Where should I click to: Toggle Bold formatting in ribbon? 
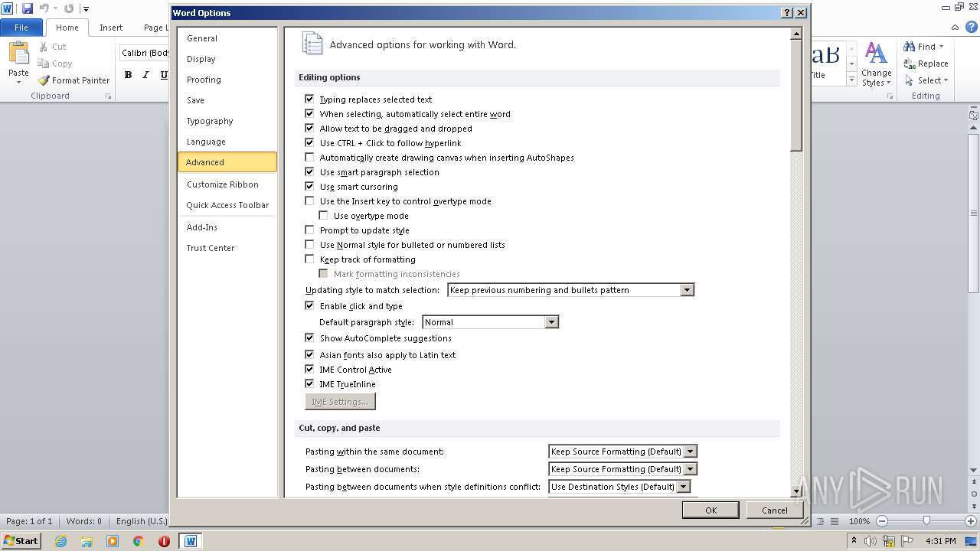(x=128, y=74)
